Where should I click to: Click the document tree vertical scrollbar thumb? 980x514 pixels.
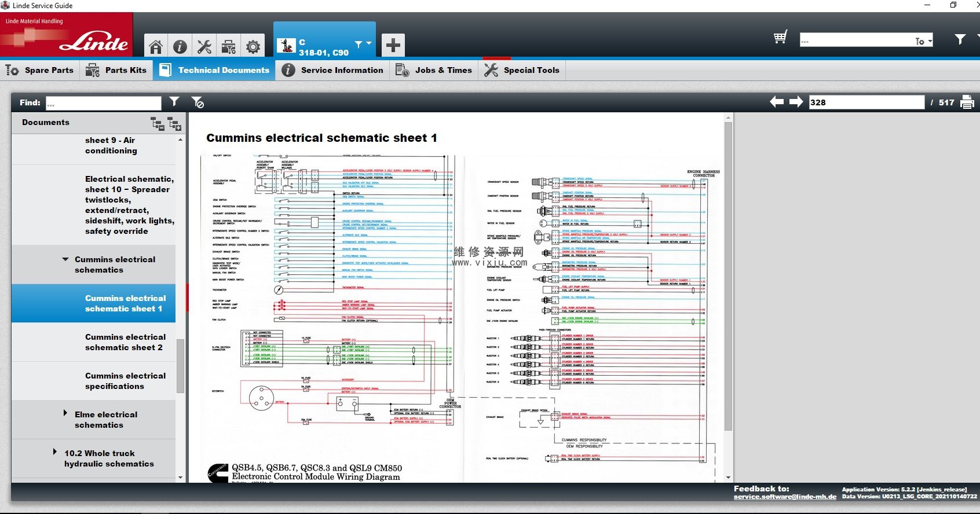pyautogui.click(x=180, y=366)
